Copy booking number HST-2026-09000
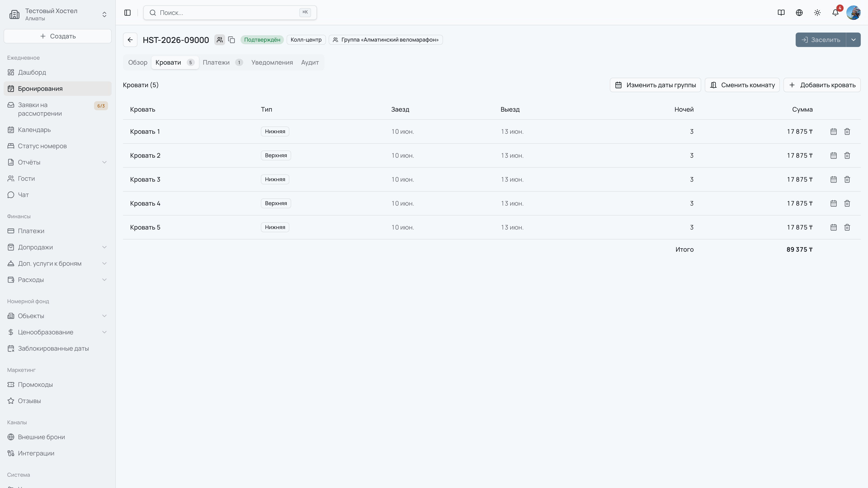This screenshot has height=488, width=868. [x=231, y=40]
